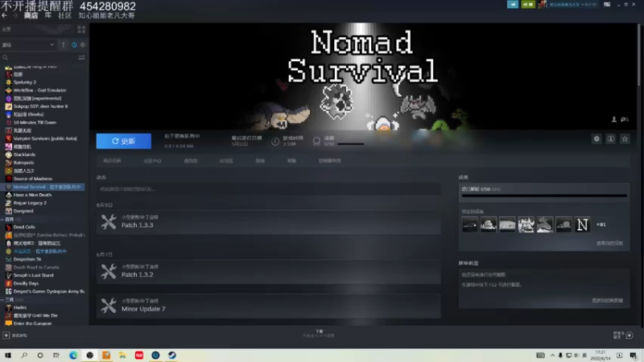Click the Steam announcements speaker icon
The height and width of the screenshot is (362, 644).
[x=512, y=5]
